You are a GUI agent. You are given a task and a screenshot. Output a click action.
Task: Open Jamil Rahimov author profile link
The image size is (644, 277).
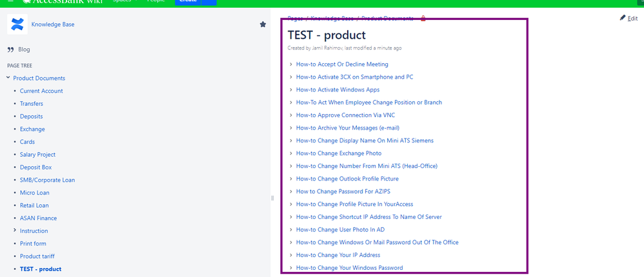[327, 48]
